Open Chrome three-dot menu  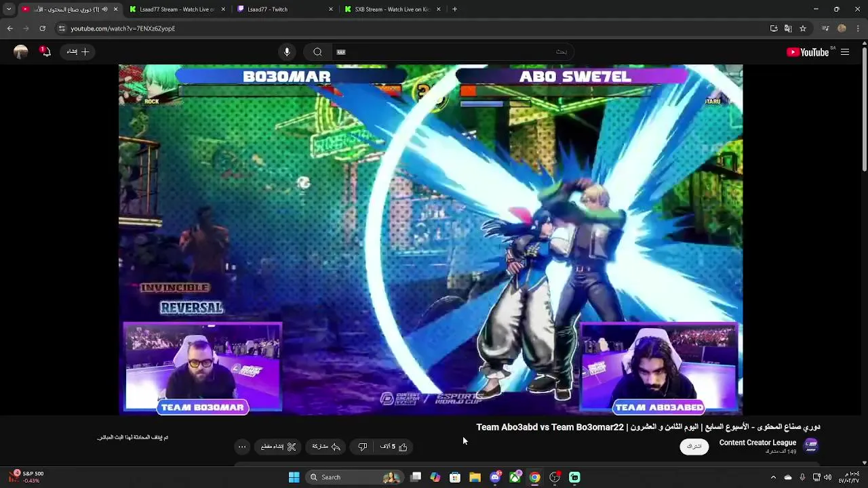[859, 28]
